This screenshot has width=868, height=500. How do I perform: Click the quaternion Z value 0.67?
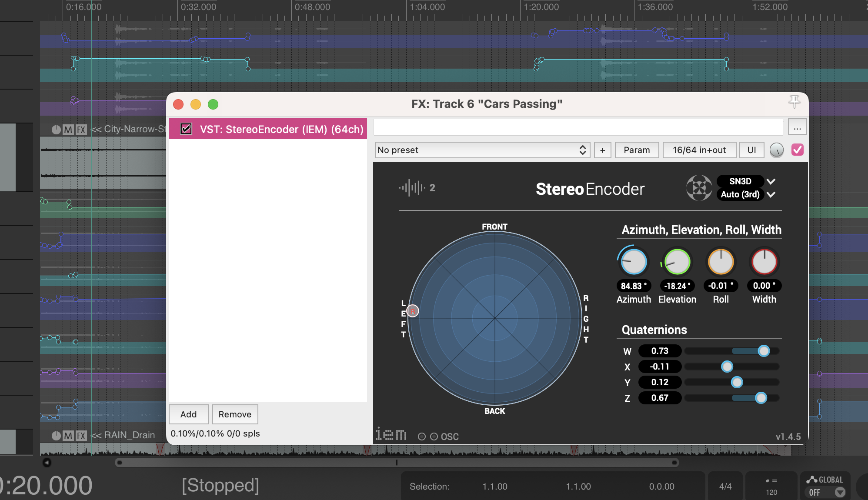(660, 398)
